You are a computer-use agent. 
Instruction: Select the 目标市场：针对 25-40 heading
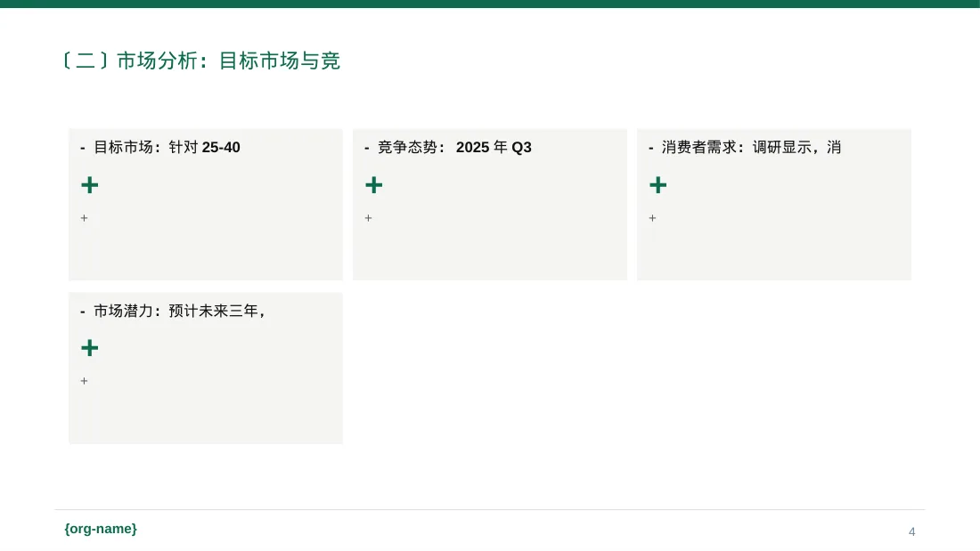pyautogui.click(x=160, y=148)
